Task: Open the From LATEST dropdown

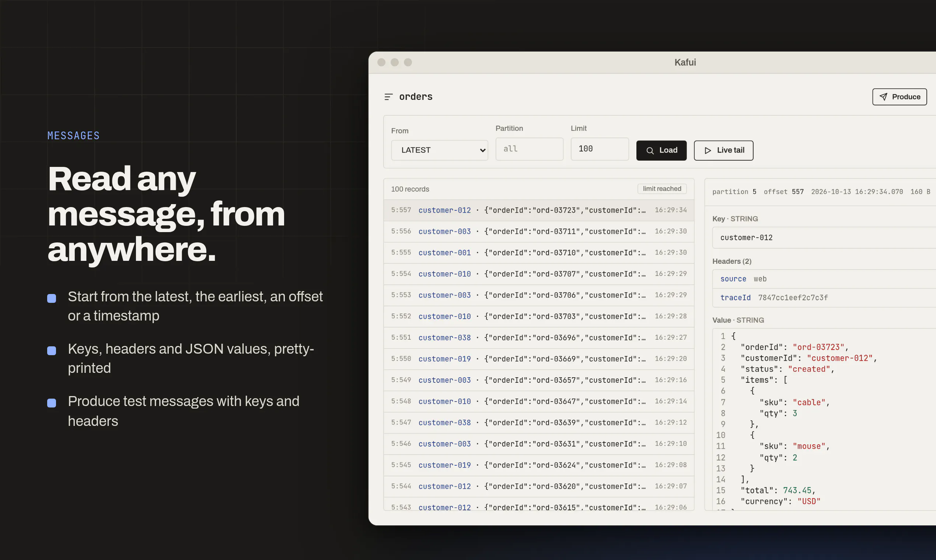Action: [x=439, y=150]
